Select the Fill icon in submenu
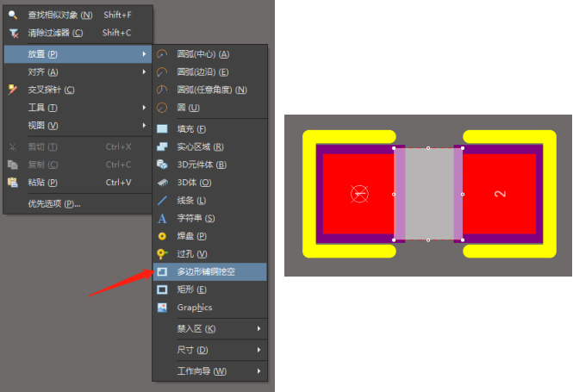The height and width of the screenshot is (392, 573). pyautogui.click(x=162, y=129)
